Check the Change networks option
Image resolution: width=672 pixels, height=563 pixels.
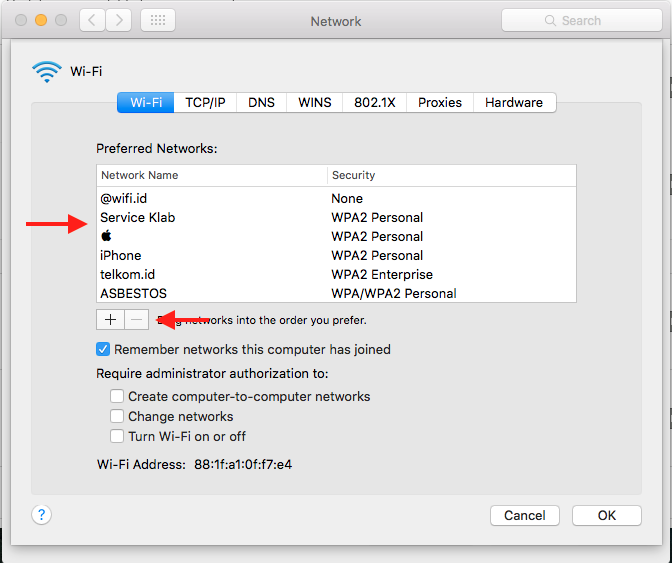(118, 416)
